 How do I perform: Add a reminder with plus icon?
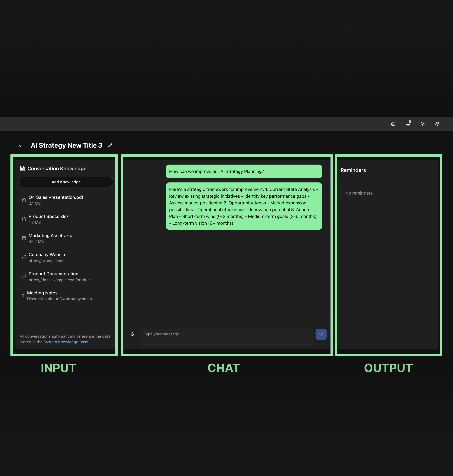[x=428, y=170]
